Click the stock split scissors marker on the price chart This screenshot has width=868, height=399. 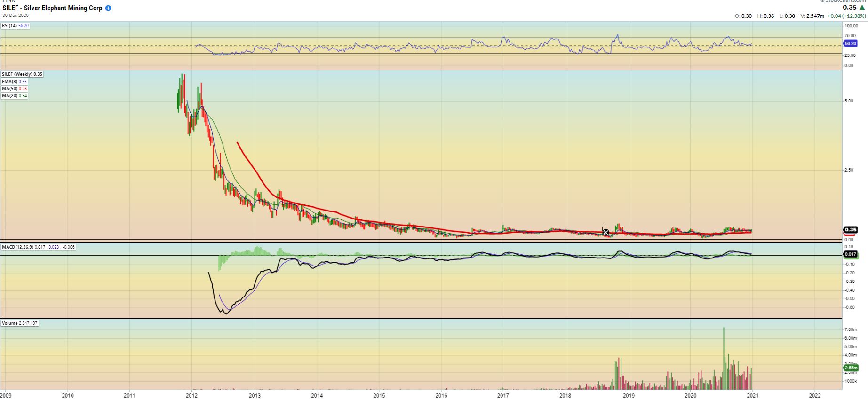point(606,233)
